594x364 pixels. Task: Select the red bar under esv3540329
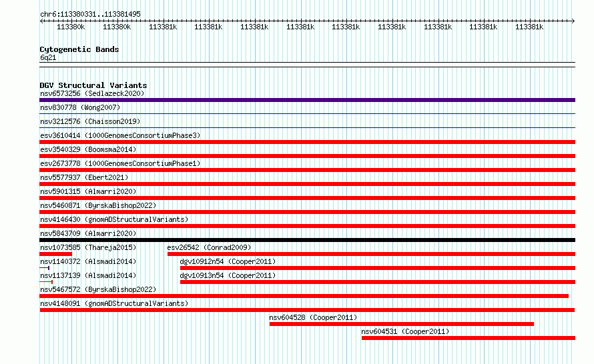307,156
